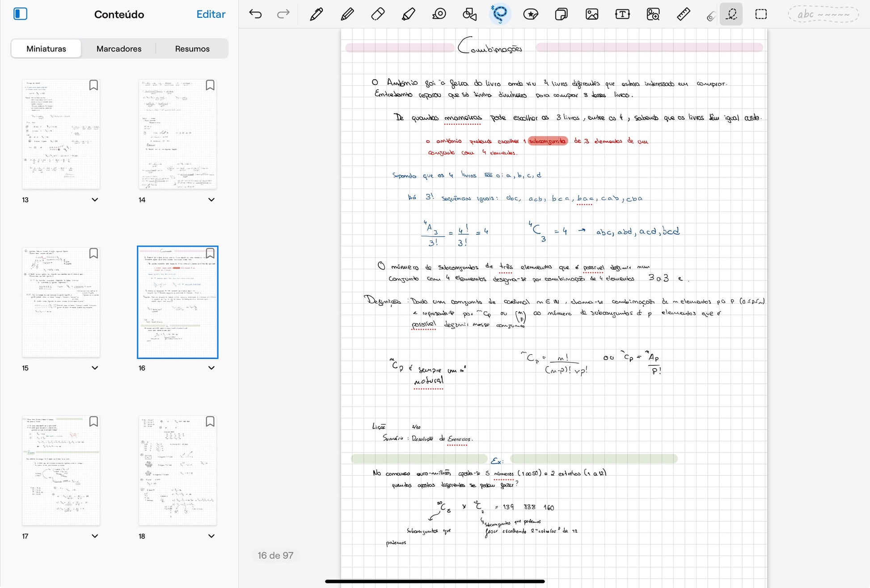This screenshot has height=588, width=870.
Task: Select the eraser tool
Action: coord(378,14)
